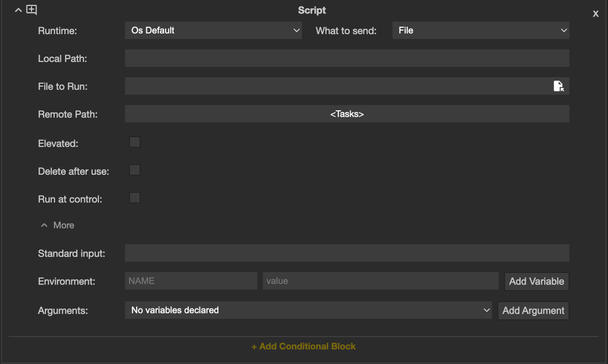Click the file browse icon in File to Run
The width and height of the screenshot is (608, 364).
[x=558, y=86]
